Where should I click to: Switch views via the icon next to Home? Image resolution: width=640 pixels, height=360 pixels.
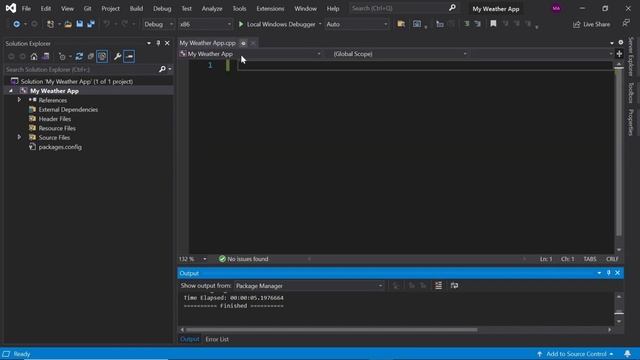tap(46, 57)
